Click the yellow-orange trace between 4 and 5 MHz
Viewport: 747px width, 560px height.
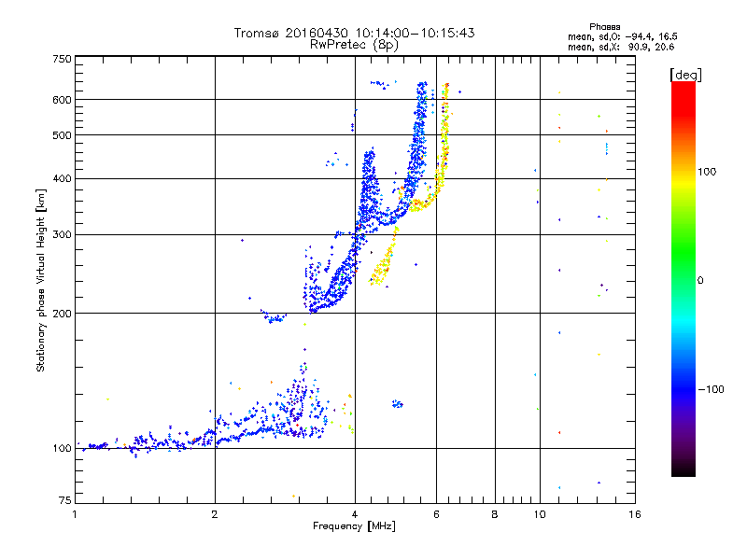pos(384,258)
